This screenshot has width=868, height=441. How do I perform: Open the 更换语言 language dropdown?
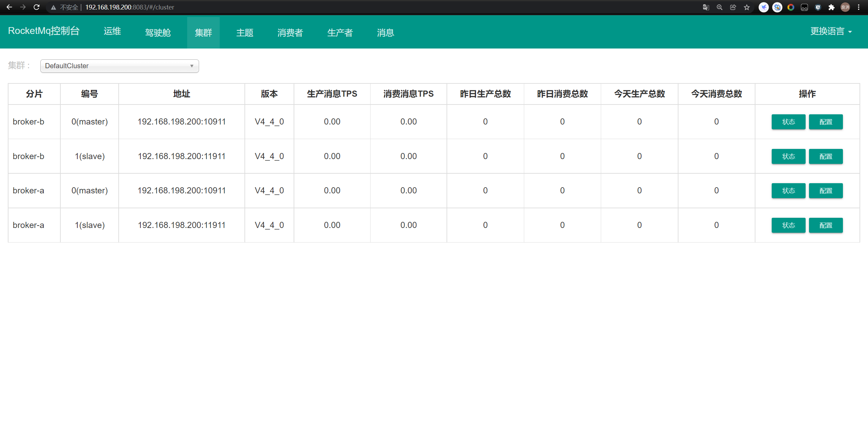coord(831,31)
